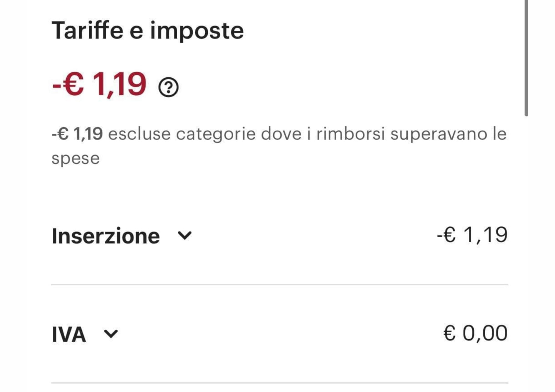Image resolution: width=555 pixels, height=392 pixels.
Task: Click the divider line below Inserzione row
Action: point(280,284)
